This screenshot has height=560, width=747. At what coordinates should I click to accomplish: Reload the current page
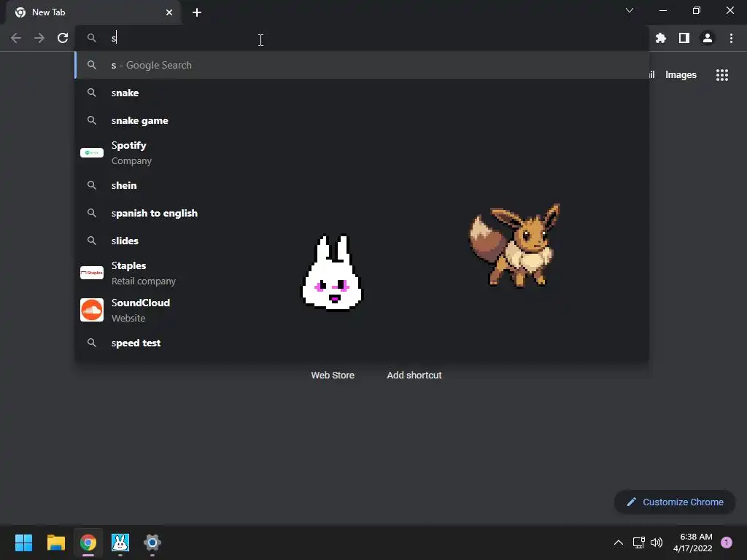(63, 38)
